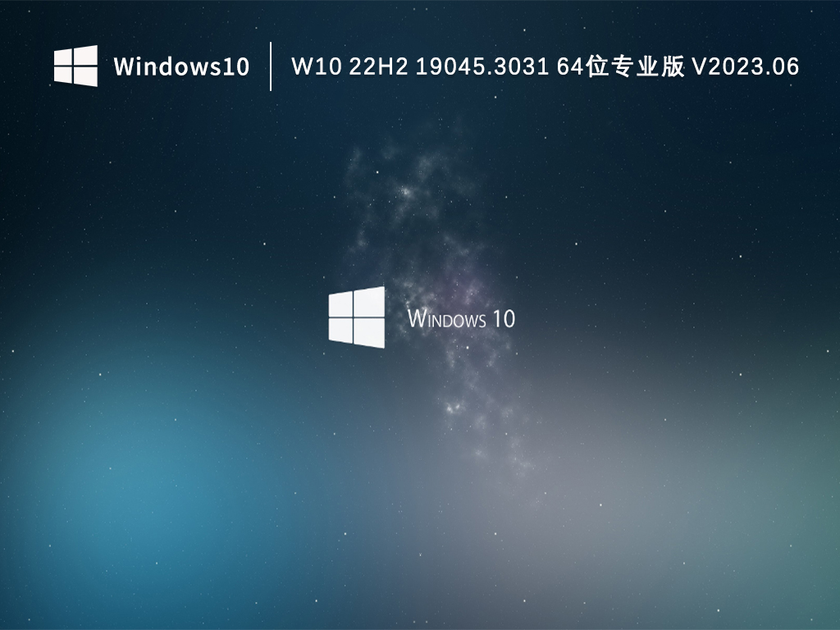
Task: Click the "Windows 10" text beside the center logo
Action: (x=461, y=318)
